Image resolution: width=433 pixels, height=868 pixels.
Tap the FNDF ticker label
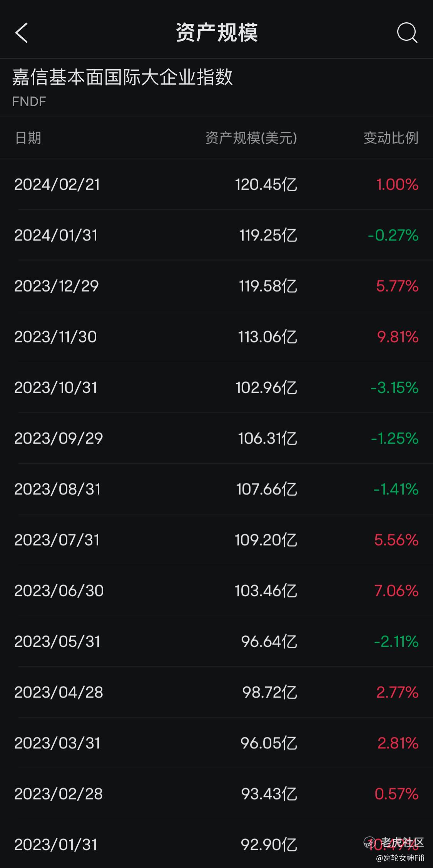click(29, 102)
